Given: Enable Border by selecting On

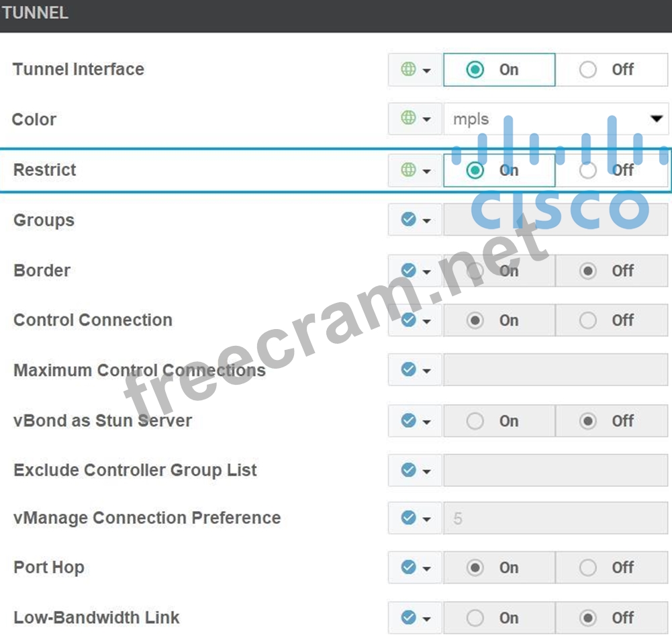Looking at the screenshot, I should tap(475, 271).
